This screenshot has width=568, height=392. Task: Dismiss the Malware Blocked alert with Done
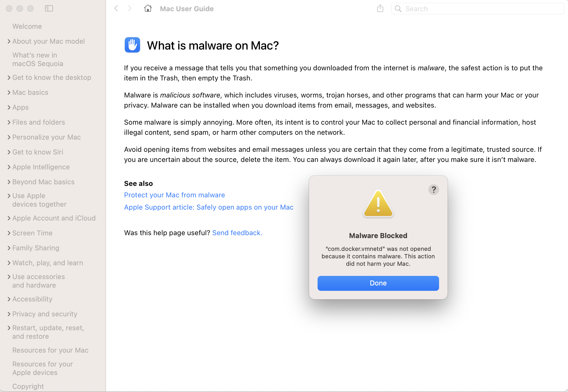(378, 283)
